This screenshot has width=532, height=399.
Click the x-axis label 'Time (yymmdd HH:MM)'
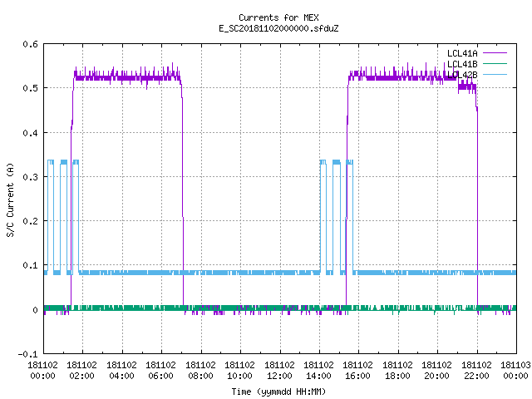[x=278, y=392]
